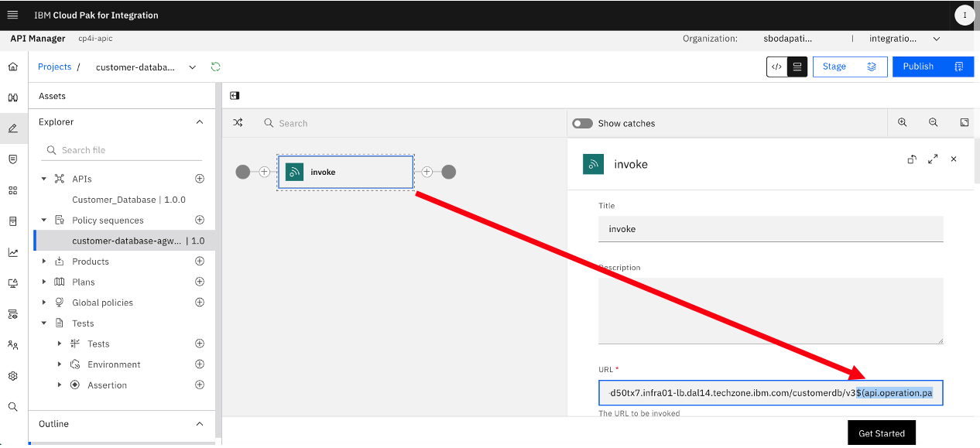This screenshot has width=980, height=448.
Task: Open the integration catalog dropdown
Action: 937,39
